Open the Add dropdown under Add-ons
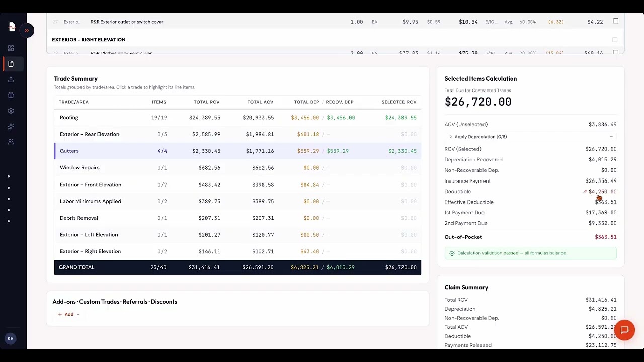Viewport: 644px width, 362px height. (69, 315)
